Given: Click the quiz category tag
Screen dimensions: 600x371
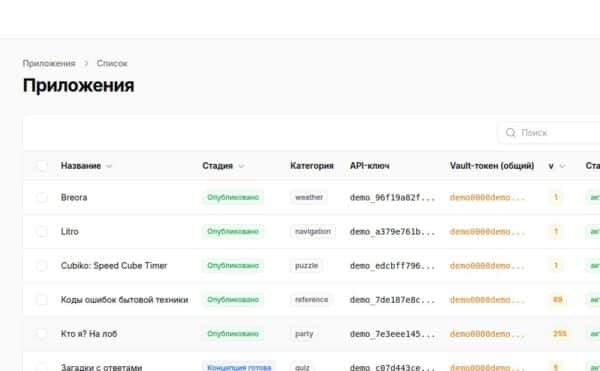Looking at the screenshot, I should click(x=302, y=367).
